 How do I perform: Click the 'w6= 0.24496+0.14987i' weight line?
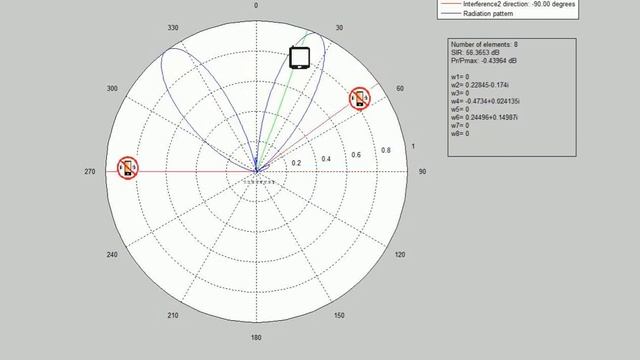(484, 117)
